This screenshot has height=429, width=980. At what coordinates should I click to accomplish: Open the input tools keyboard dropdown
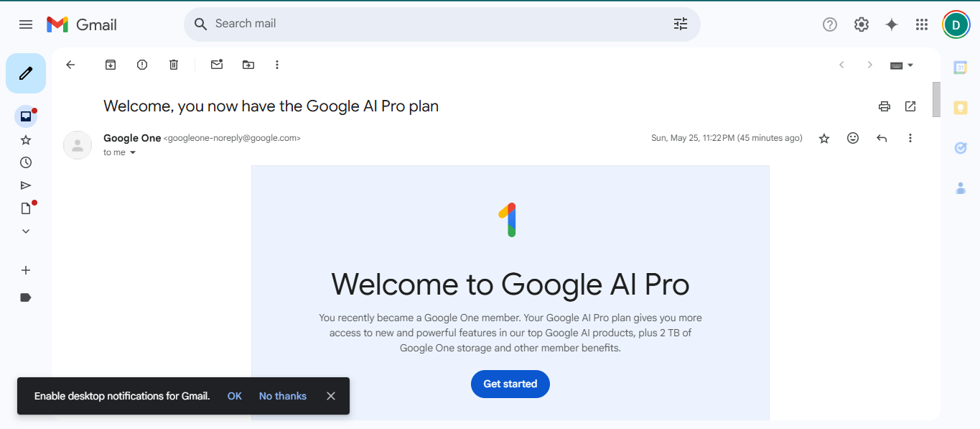click(x=902, y=65)
